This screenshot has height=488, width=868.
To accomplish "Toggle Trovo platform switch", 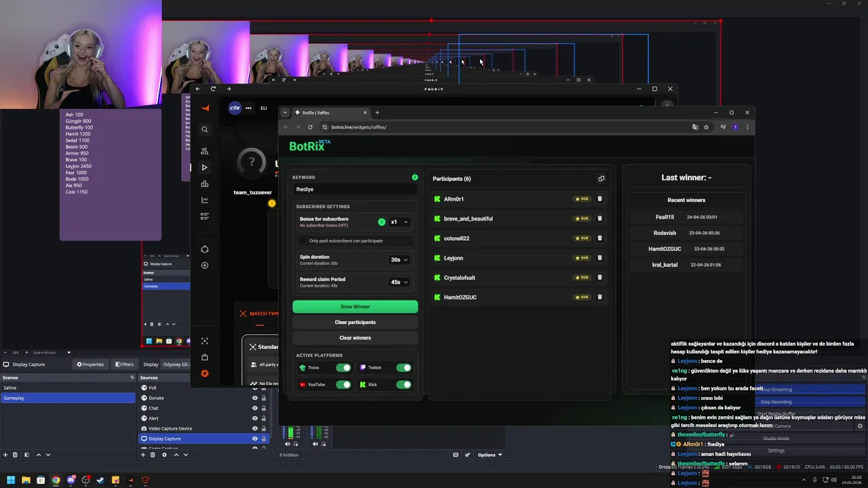I will coord(344,367).
